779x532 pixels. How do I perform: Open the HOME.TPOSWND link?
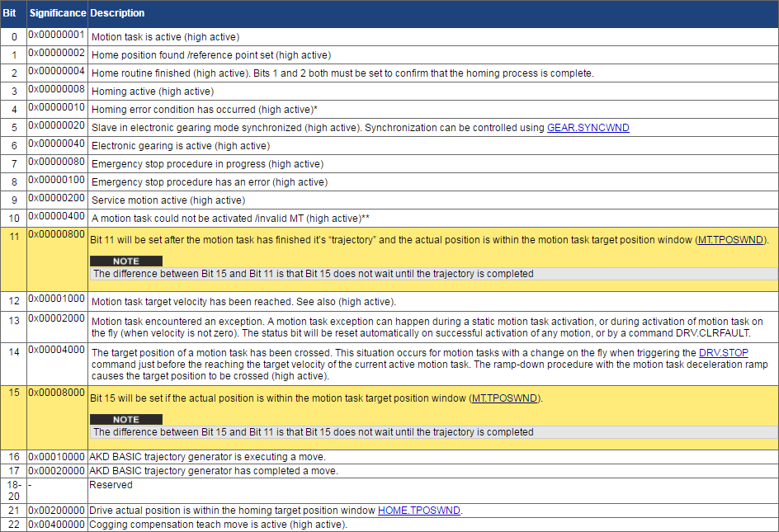click(419, 511)
